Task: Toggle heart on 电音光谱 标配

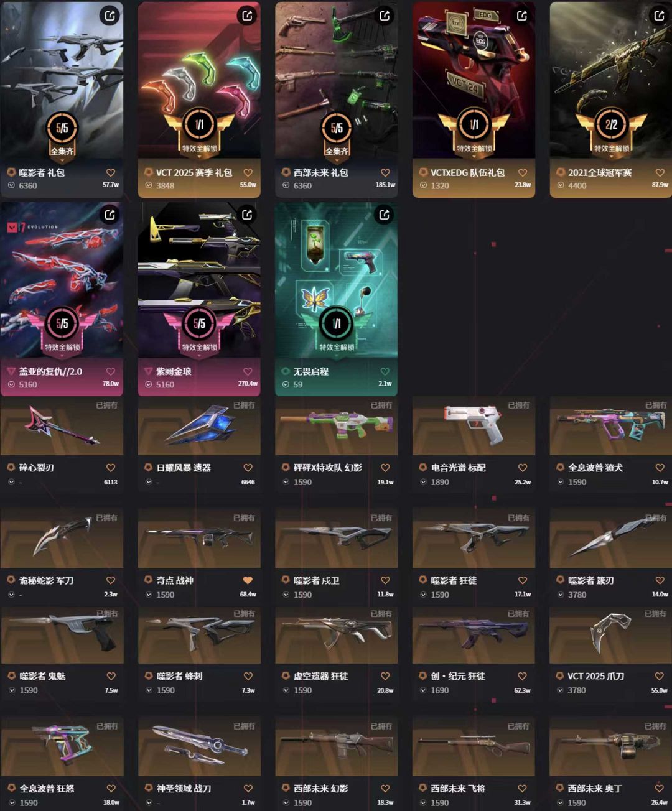Action: (x=523, y=468)
